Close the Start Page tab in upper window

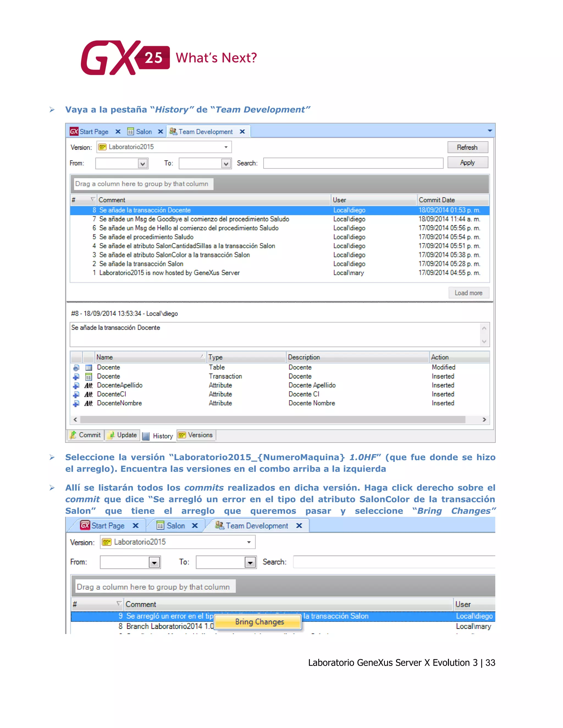(x=118, y=132)
